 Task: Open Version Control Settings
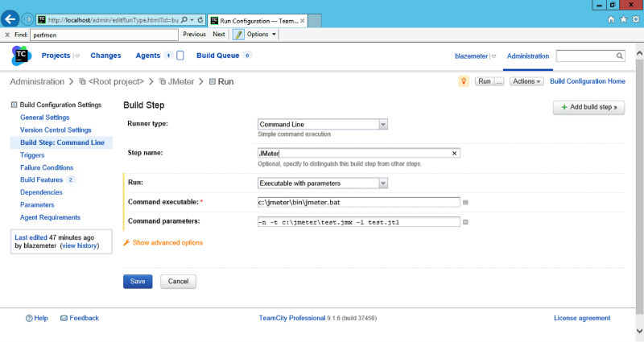pos(56,130)
